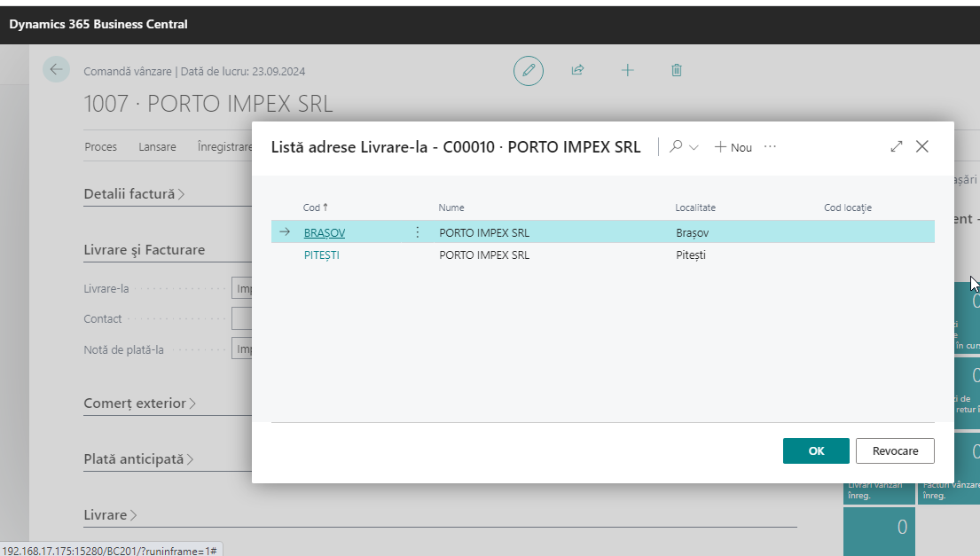Viewport: 980px width, 556px height.
Task: Click the search magnifier icon in dialog
Action: (677, 147)
